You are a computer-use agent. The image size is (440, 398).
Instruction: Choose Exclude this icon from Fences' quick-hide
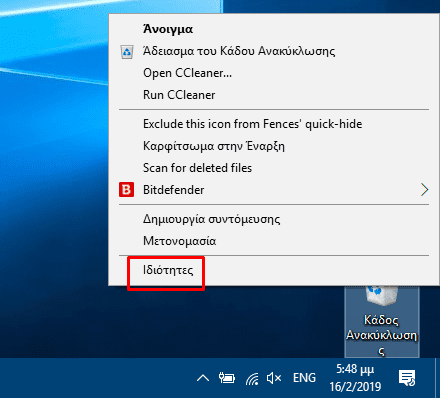[x=274, y=124]
